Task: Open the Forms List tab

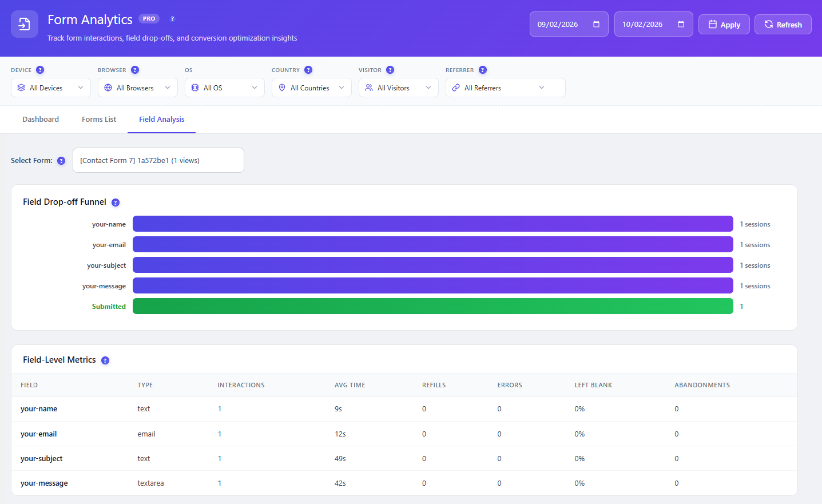Action: point(98,119)
